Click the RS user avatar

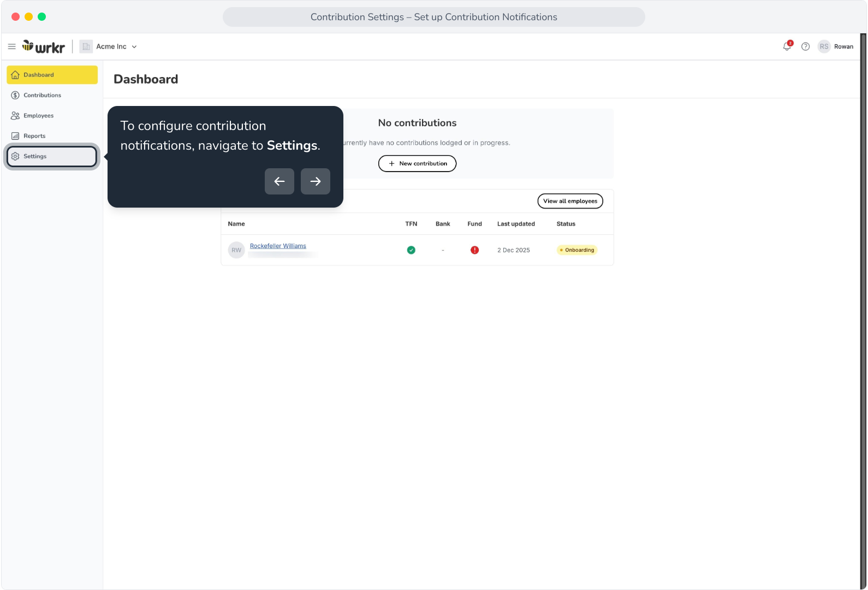pos(824,46)
